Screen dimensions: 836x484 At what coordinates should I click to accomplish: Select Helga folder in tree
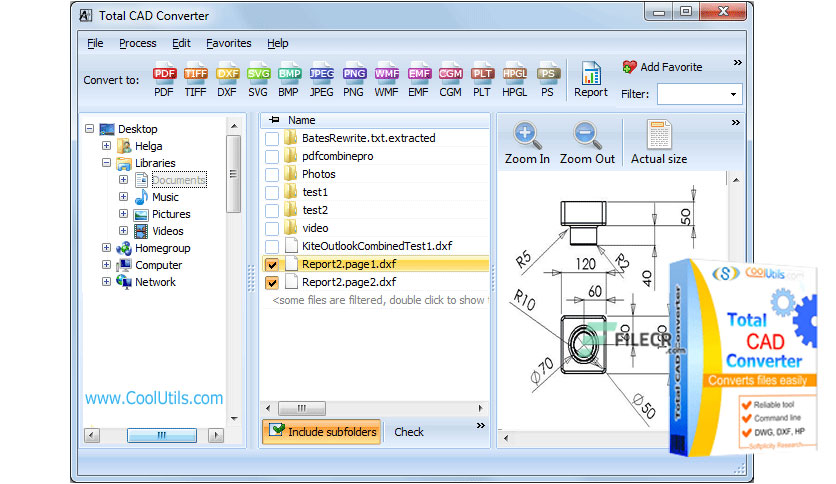click(x=148, y=146)
